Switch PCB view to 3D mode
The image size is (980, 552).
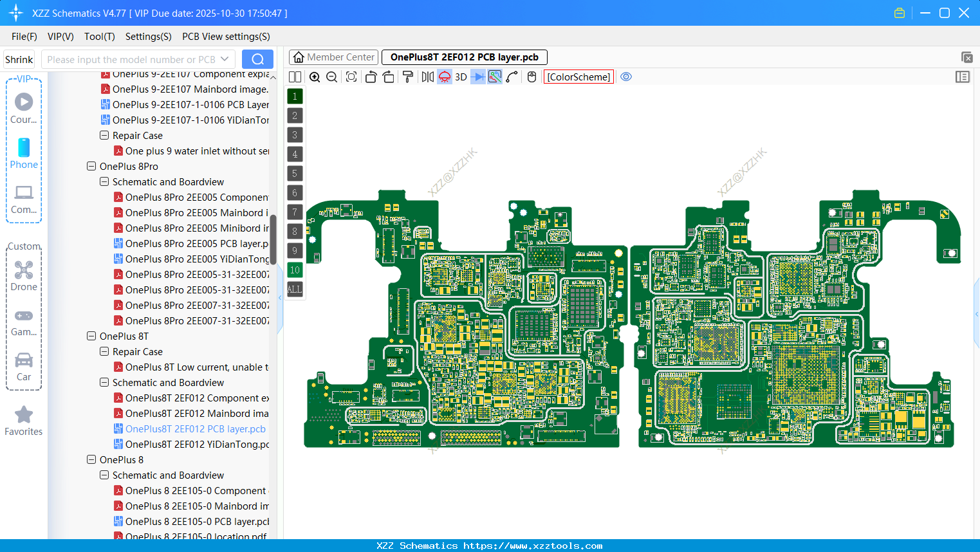coord(461,77)
